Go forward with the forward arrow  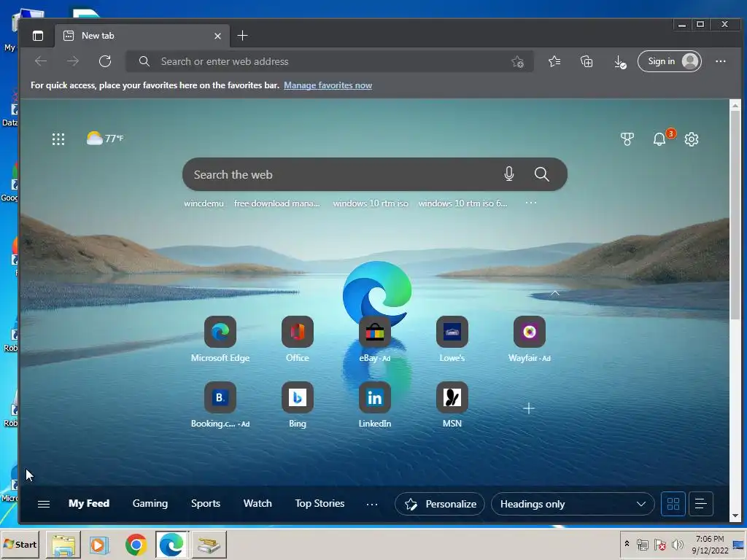coord(73,61)
